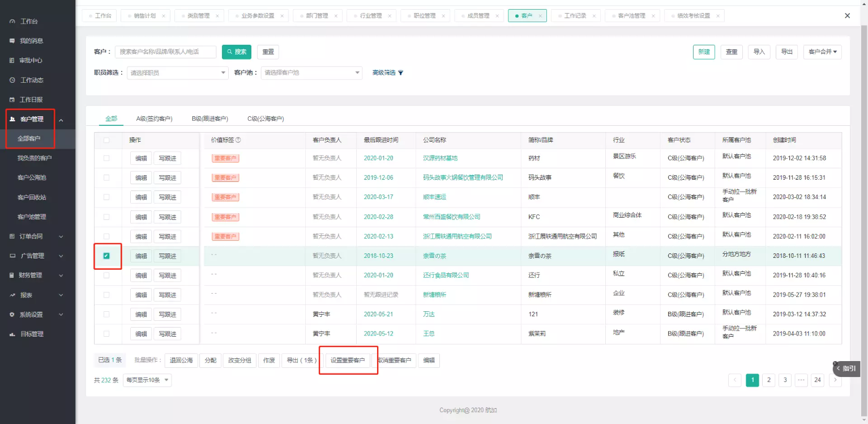Open the 每页显示10条 page size dropdown
Screen dimensions: 868x424
147,380
